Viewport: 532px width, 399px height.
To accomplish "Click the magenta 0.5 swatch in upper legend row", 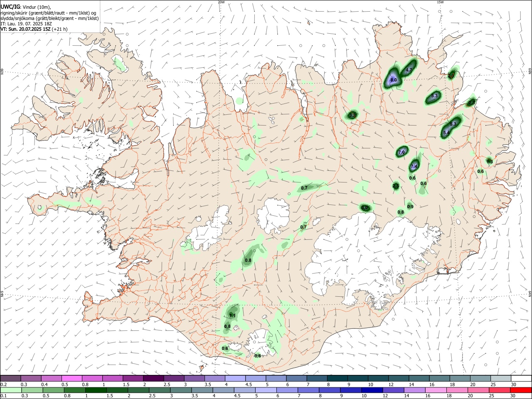I will pos(71,378).
